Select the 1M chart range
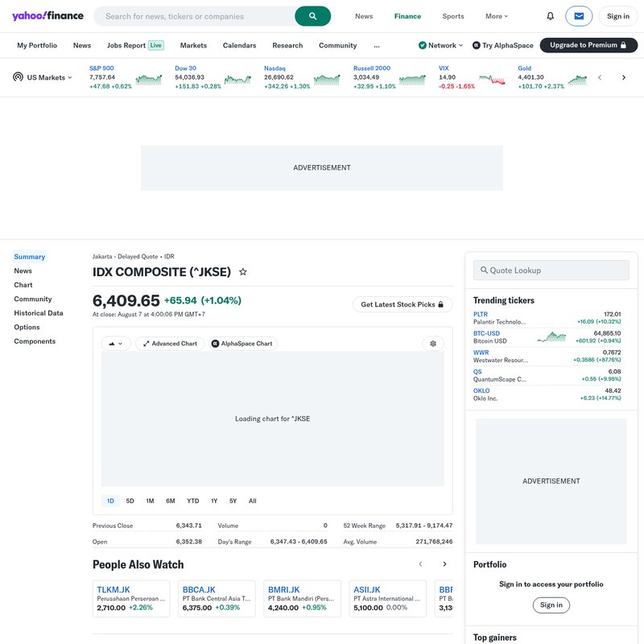This screenshot has height=644, width=644. point(150,501)
